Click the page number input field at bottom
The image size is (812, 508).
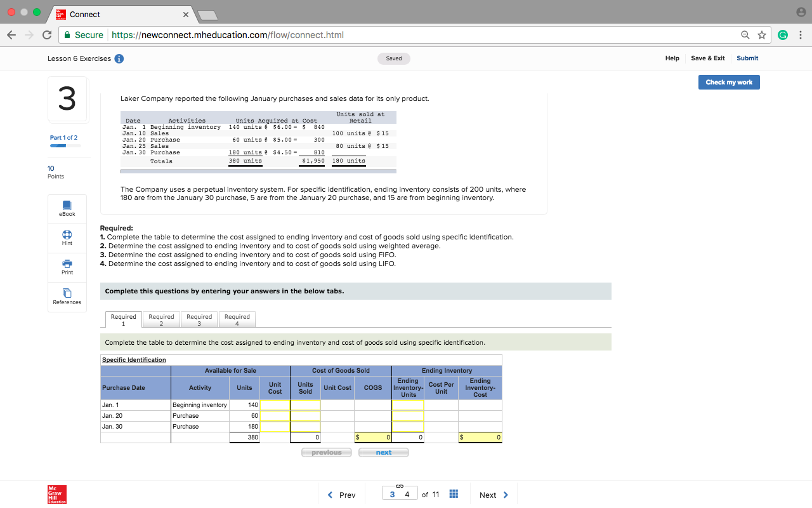click(400, 493)
